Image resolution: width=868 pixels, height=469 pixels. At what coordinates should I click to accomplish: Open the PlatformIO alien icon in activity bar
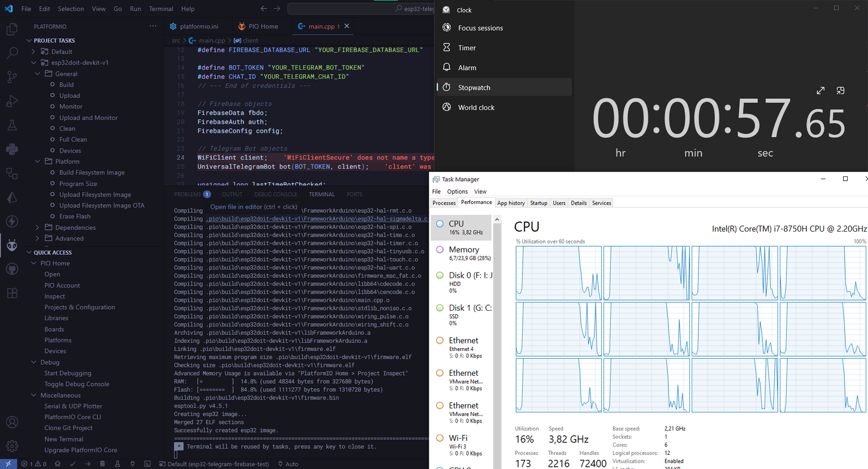point(12,245)
